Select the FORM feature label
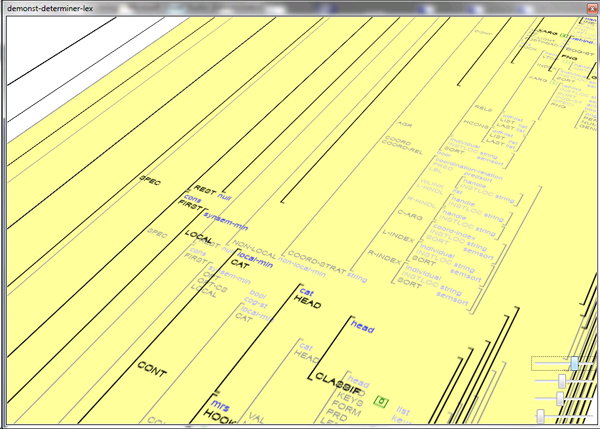Image resolution: width=600 pixels, height=429 pixels. [x=346, y=408]
